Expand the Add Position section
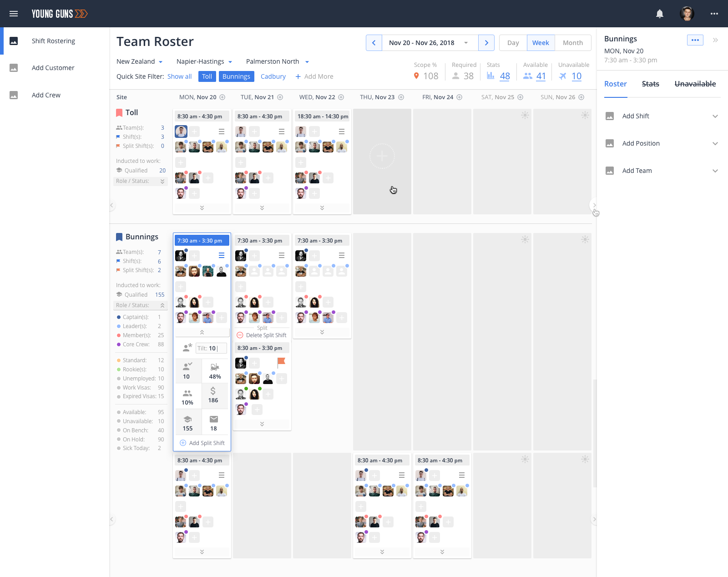Viewport: 728px width, 577px height. pos(662,143)
